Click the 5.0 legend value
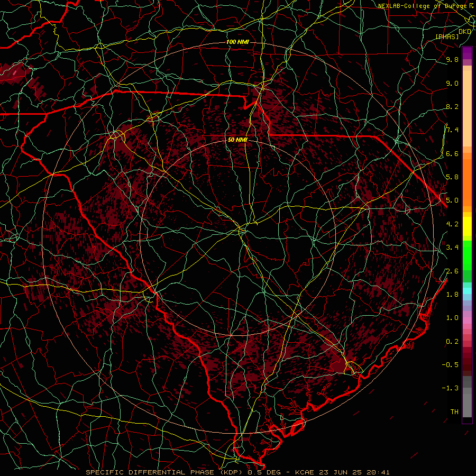 click(452, 200)
